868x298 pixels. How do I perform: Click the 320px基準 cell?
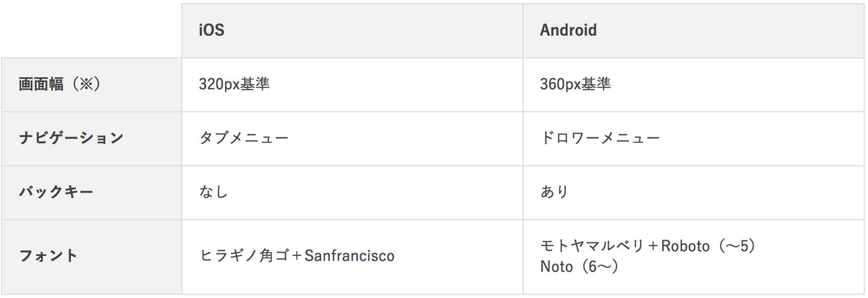[x=234, y=84]
